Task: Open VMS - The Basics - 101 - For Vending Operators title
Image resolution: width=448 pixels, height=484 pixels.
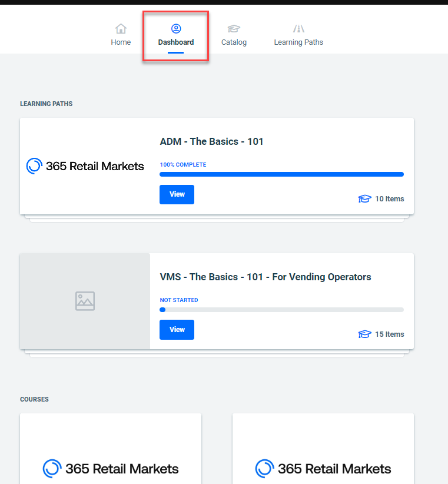Action: pos(266,277)
